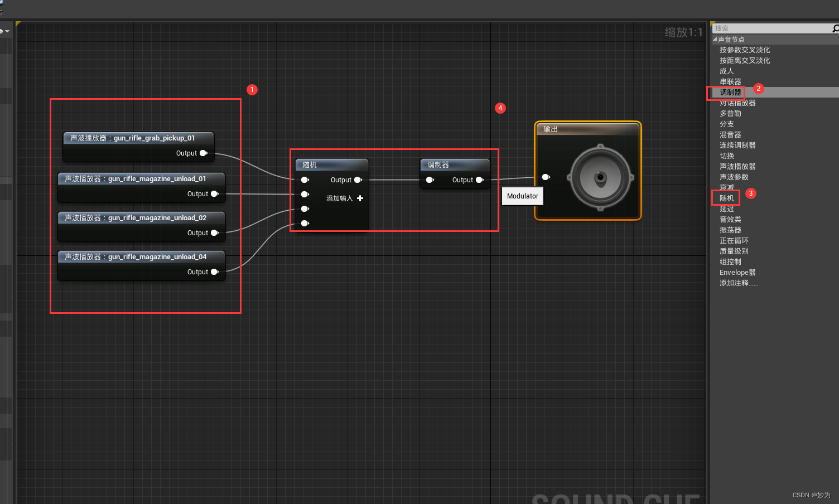Select 振荡器 in node palette

tap(730, 230)
